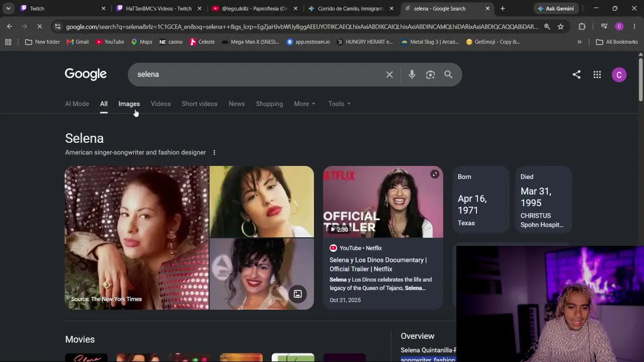Click the share icon on Google page
644x362 pixels.
click(577, 74)
